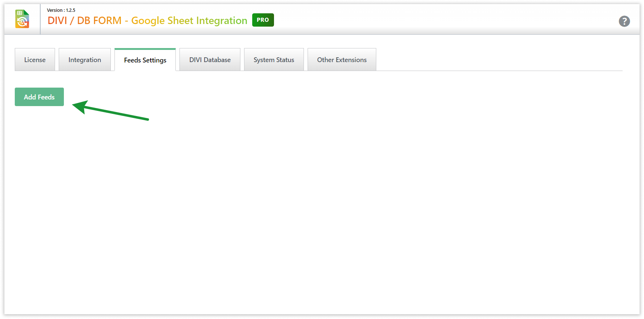Viewport: 644px width, 319px height.
Task: Open the Other Extensions tab
Action: (x=342, y=60)
